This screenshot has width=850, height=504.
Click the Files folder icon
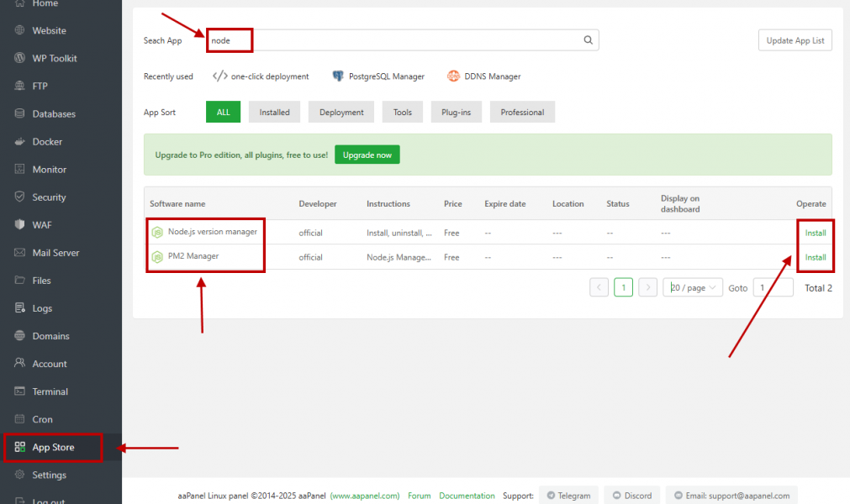(x=19, y=280)
